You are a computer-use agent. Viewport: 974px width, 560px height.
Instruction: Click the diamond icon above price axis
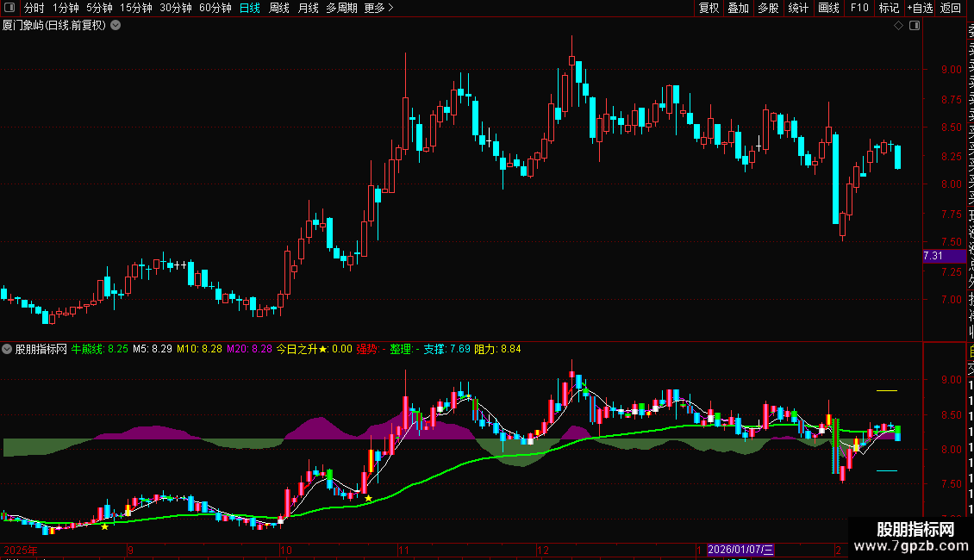(898, 26)
